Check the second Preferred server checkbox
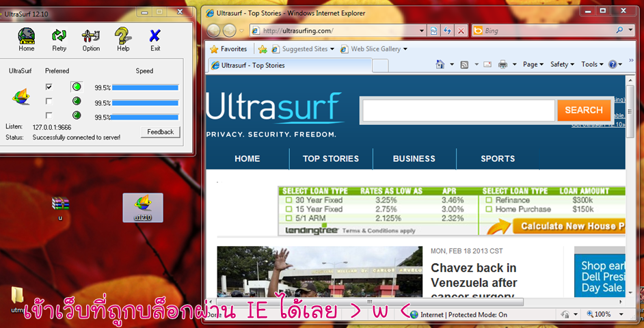Viewport: 644px width, 328px height. (x=49, y=101)
